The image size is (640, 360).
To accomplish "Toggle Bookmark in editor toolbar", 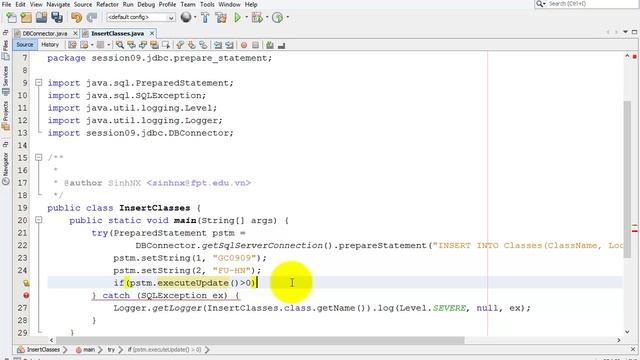I will click(203, 45).
